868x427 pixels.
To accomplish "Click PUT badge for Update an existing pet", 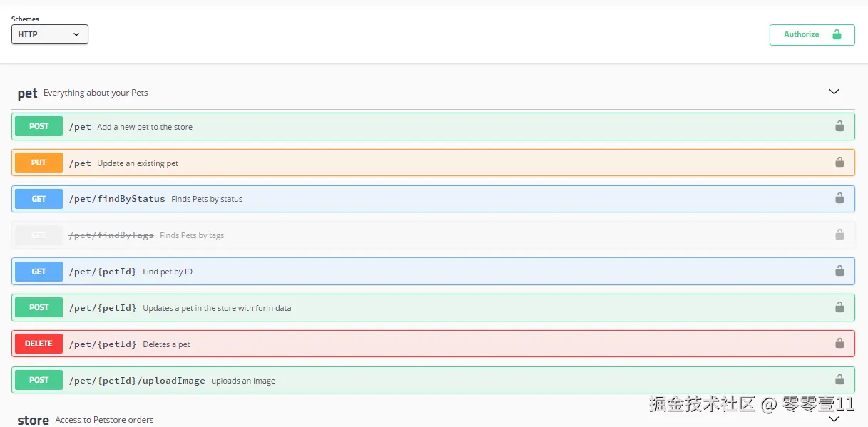I will [x=39, y=163].
